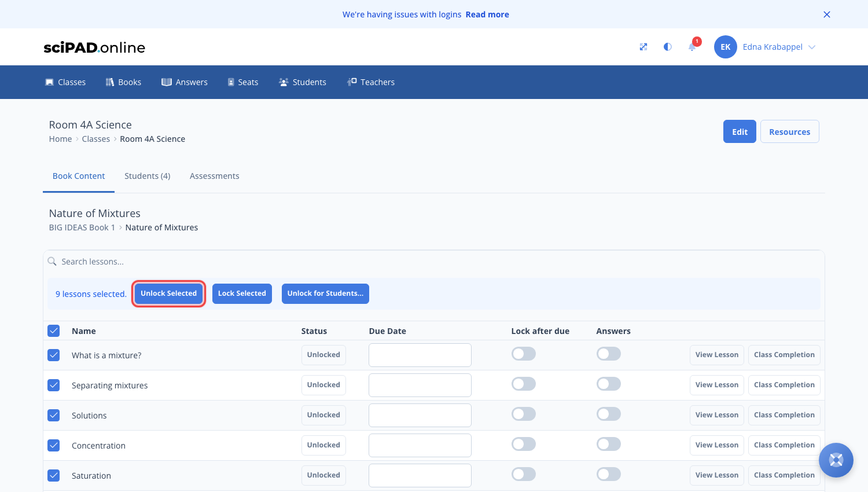Set due date for Separating mixtures
The image size is (868, 492).
420,385
